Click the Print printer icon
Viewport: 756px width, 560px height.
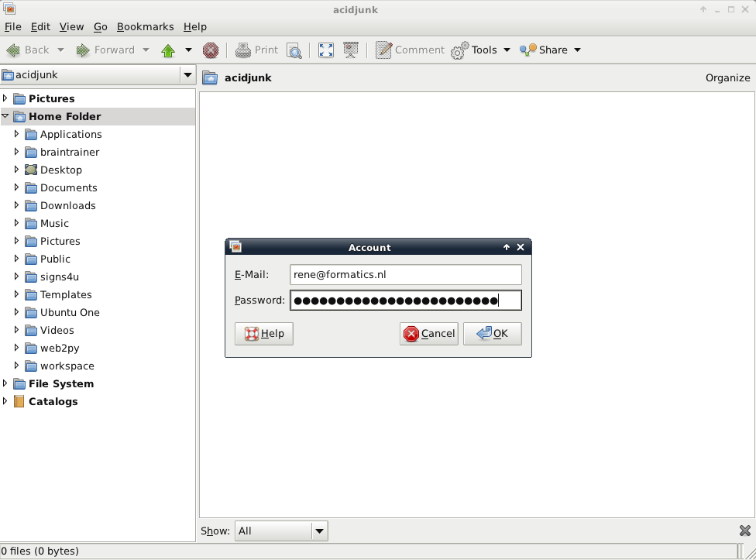click(243, 50)
